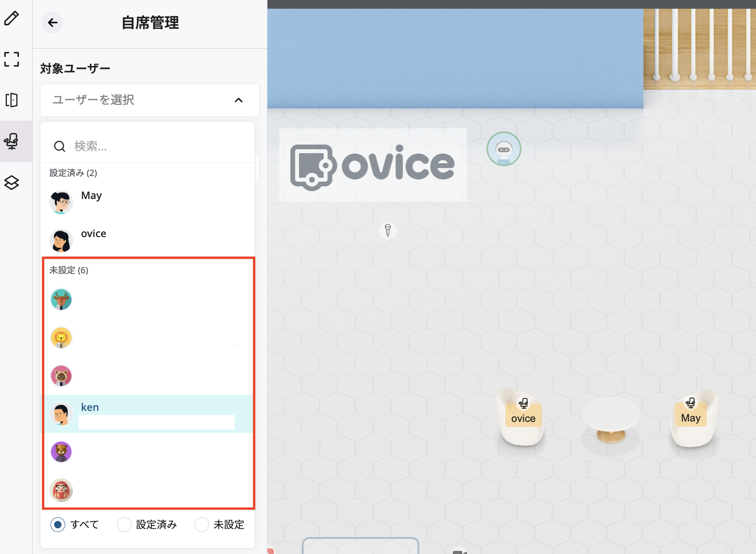This screenshot has width=756, height=554.
Task: Click the robot avatar on the map
Action: click(504, 149)
